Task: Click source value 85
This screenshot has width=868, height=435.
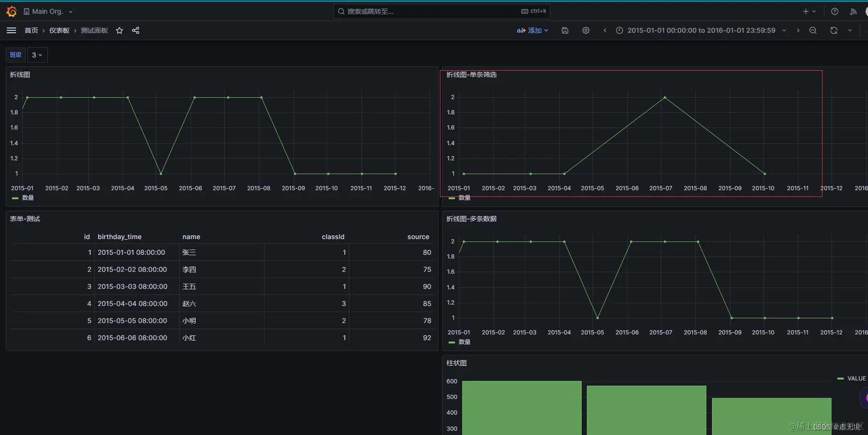Action: tap(427, 304)
